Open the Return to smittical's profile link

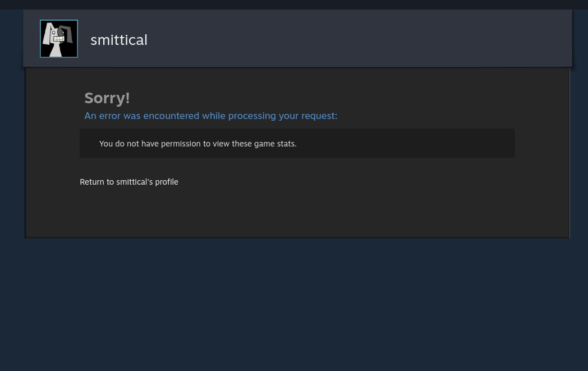[129, 182]
